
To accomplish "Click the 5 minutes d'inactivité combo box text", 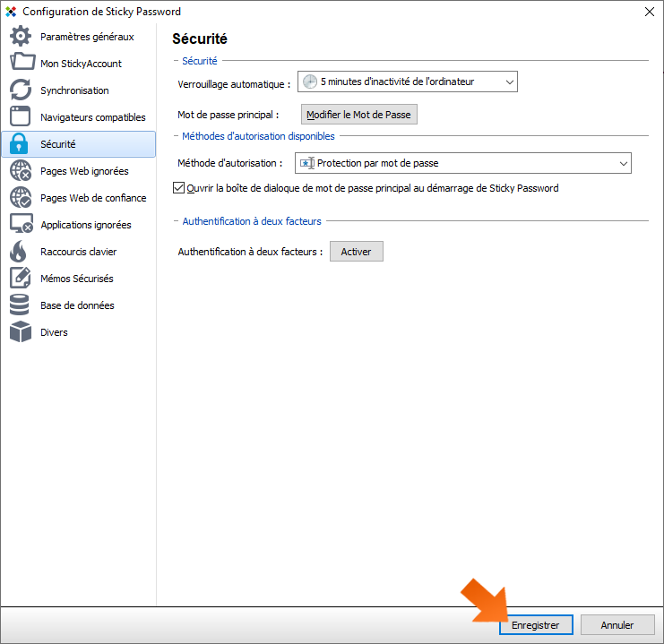I will pos(397,82).
